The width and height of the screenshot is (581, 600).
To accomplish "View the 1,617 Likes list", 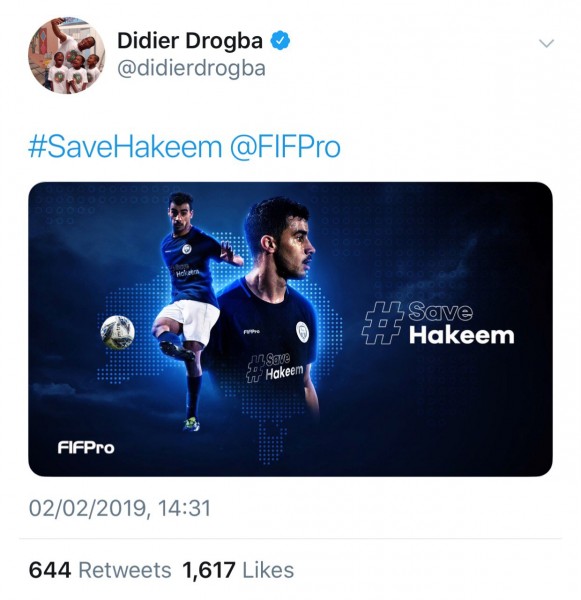I will (x=238, y=570).
